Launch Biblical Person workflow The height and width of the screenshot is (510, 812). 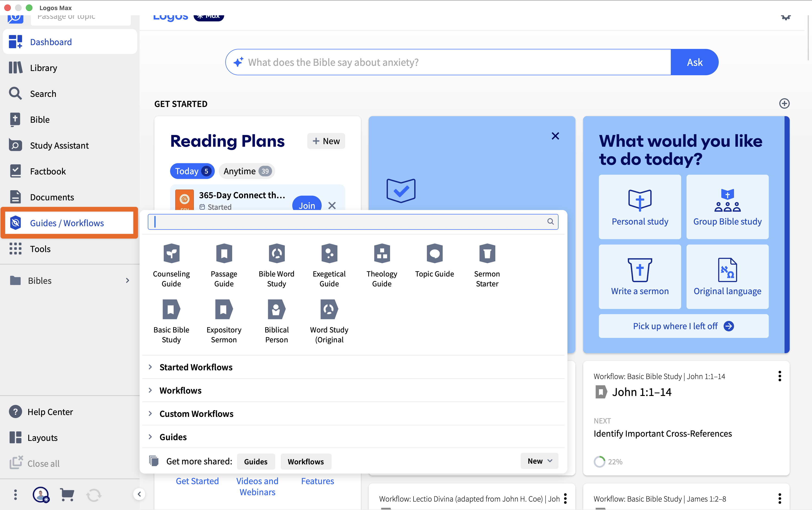pyautogui.click(x=276, y=321)
